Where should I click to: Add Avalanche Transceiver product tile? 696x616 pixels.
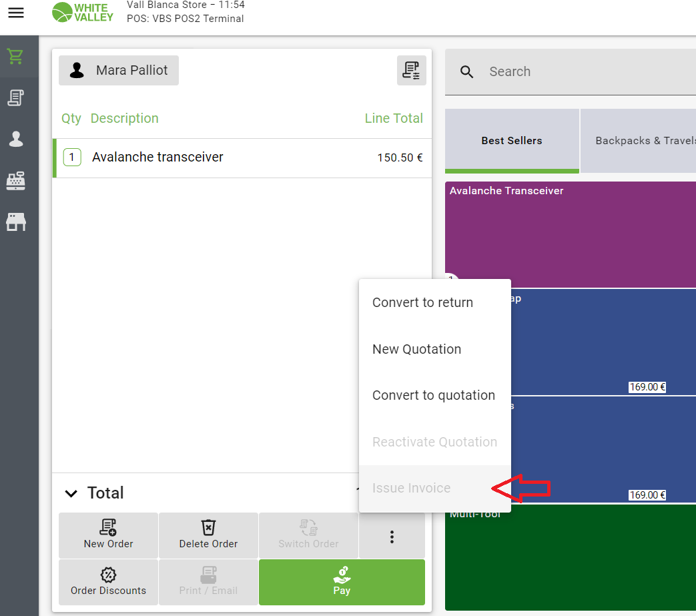point(571,234)
